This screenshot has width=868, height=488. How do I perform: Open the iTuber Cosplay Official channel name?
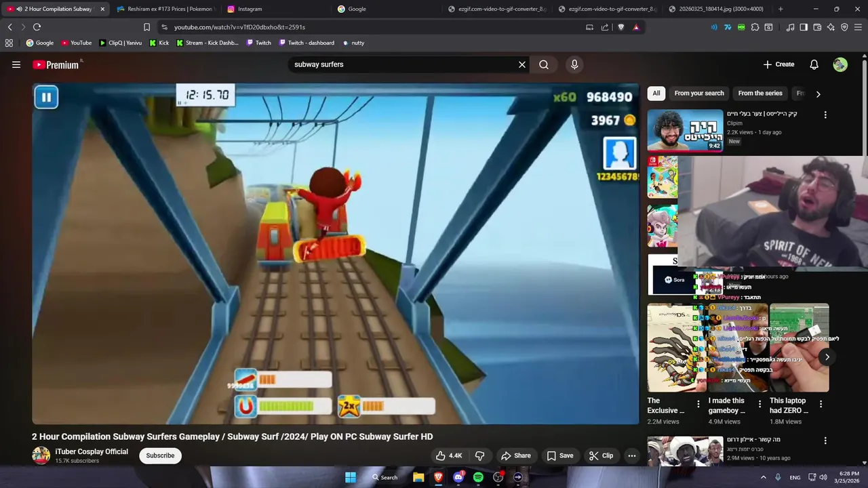click(92, 451)
